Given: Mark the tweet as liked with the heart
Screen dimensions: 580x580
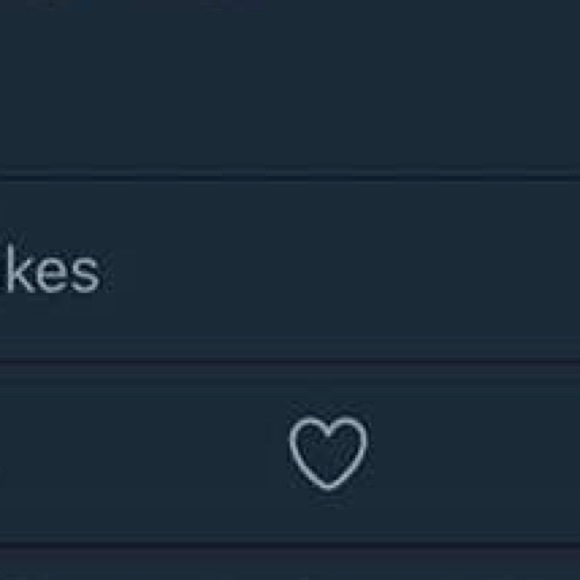Looking at the screenshot, I should (x=328, y=453).
